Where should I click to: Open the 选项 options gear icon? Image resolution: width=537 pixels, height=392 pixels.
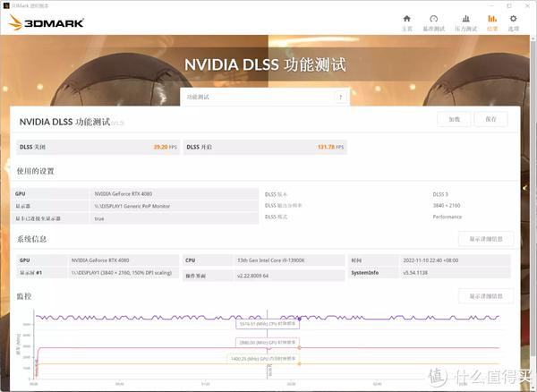513,22
